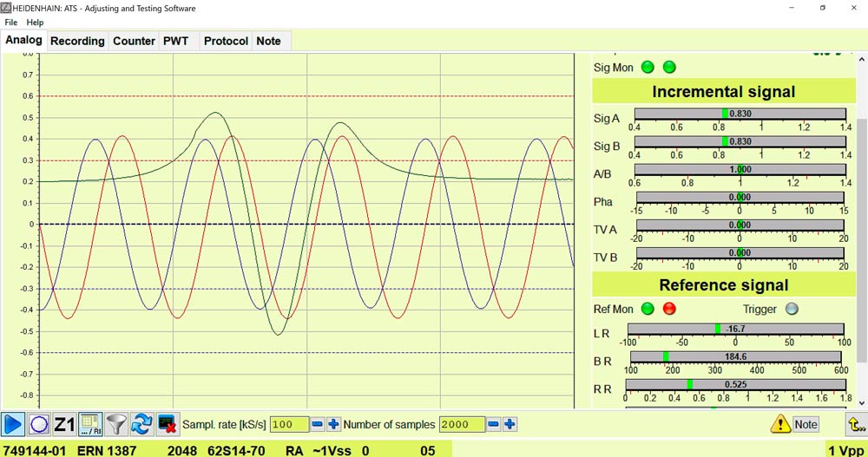Click the '749144-01' status bar entry
The width and height of the screenshot is (868, 457).
35,450
